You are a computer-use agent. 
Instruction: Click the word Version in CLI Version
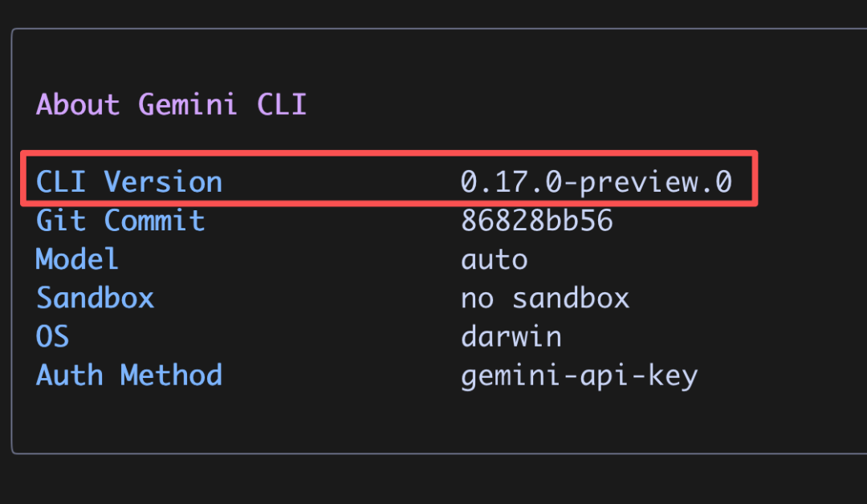[x=163, y=182]
